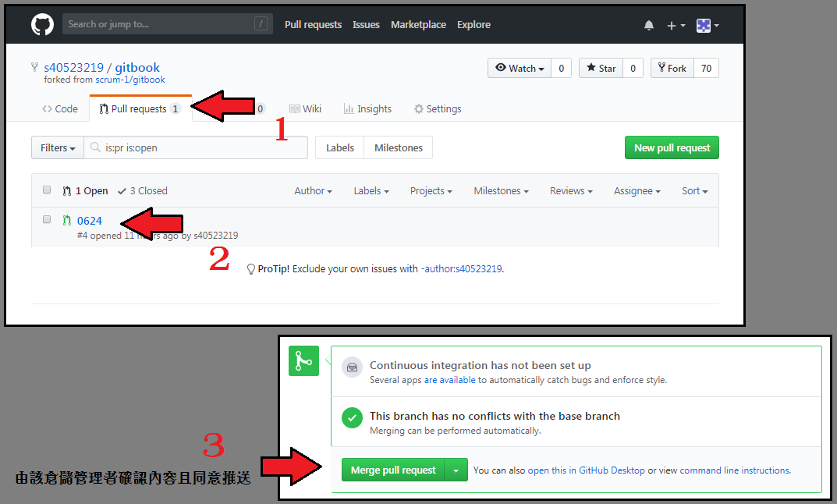Open the merge method dropdown arrow
837x504 pixels.
click(456, 470)
